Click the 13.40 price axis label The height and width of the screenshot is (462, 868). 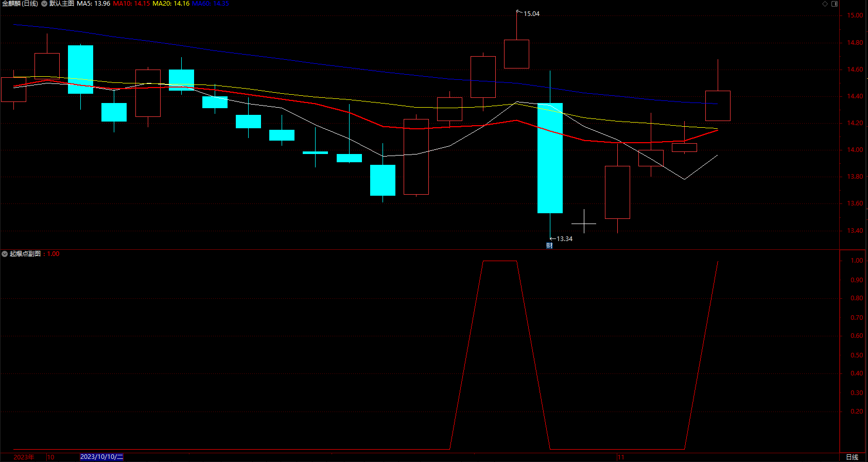point(855,231)
